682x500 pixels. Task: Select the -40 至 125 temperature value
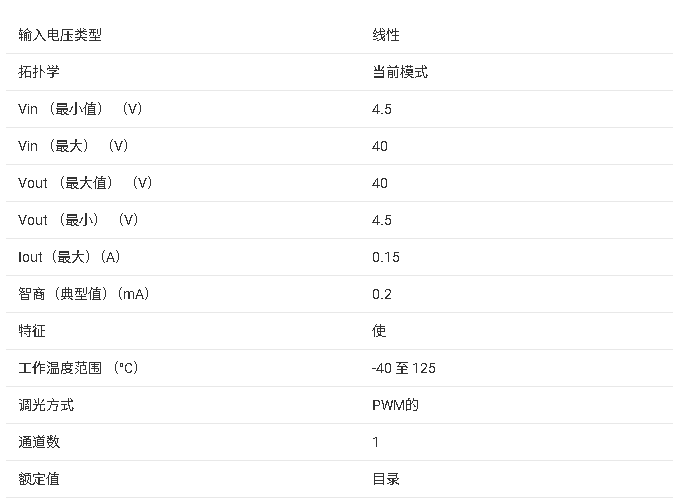[x=404, y=368]
